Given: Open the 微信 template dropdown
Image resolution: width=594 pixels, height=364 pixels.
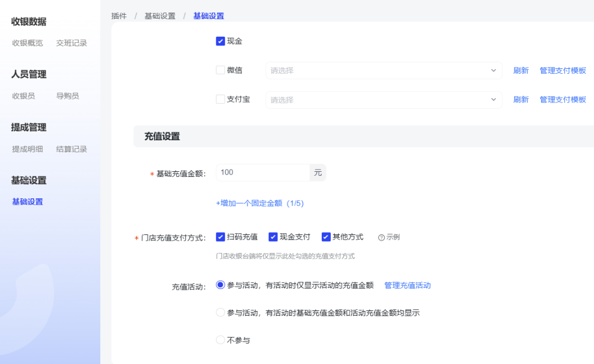Looking at the screenshot, I should tap(383, 70).
